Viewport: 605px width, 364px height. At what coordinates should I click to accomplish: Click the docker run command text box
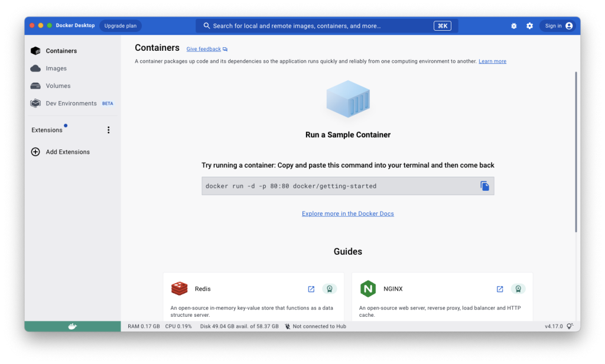347,186
